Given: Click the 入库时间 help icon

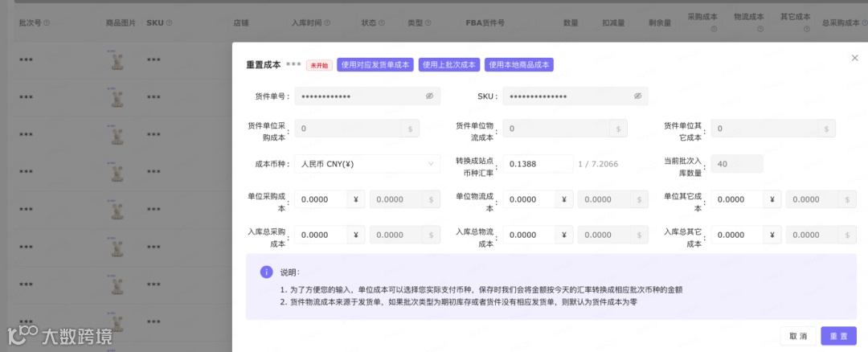Looking at the screenshot, I should [327, 23].
